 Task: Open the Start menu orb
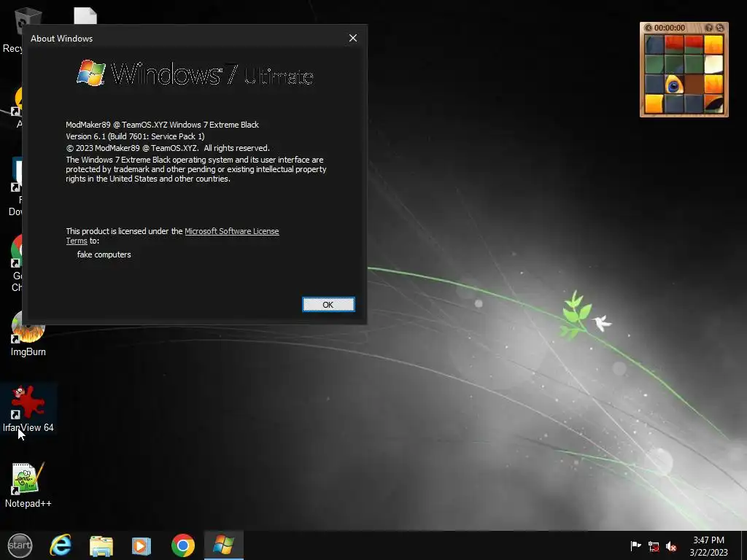click(x=20, y=545)
